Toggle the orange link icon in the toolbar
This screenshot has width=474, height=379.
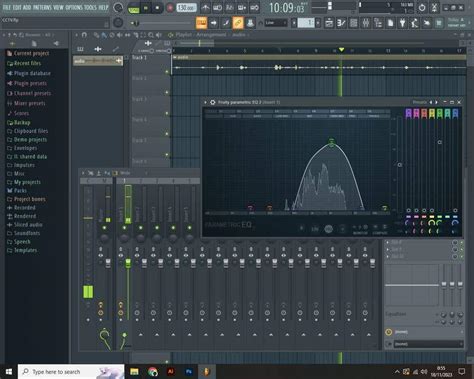pos(238,23)
